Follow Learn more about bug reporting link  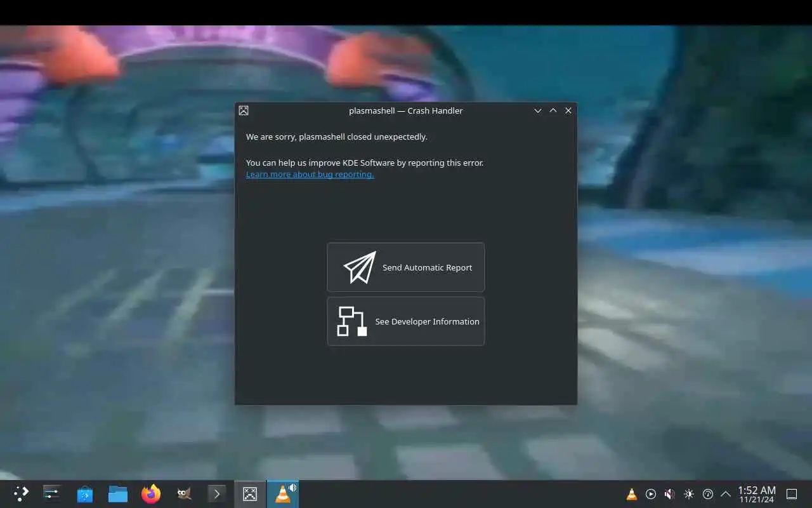(310, 175)
